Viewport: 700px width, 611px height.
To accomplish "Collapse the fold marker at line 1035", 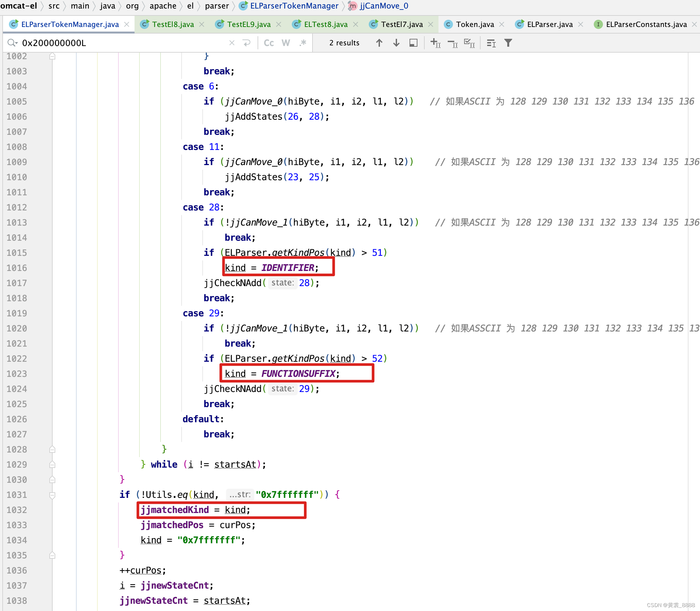I will pos(52,555).
